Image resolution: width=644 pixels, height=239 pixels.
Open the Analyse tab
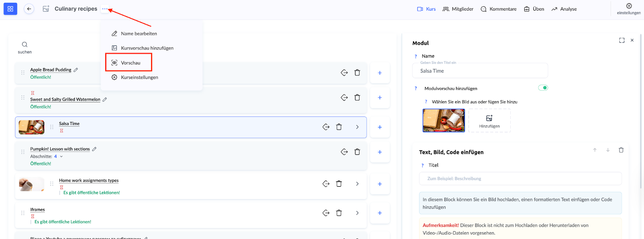564,9
